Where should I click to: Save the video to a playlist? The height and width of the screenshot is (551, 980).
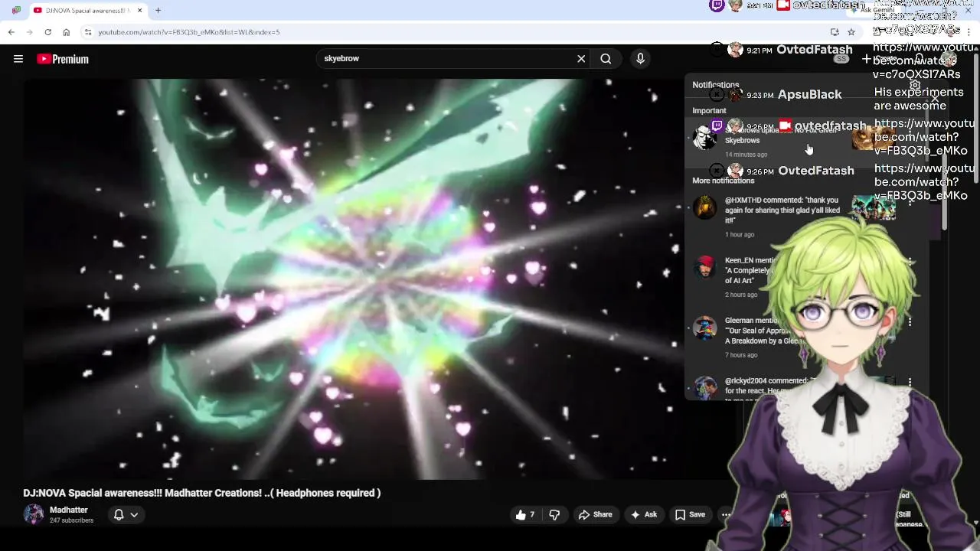tap(690, 515)
